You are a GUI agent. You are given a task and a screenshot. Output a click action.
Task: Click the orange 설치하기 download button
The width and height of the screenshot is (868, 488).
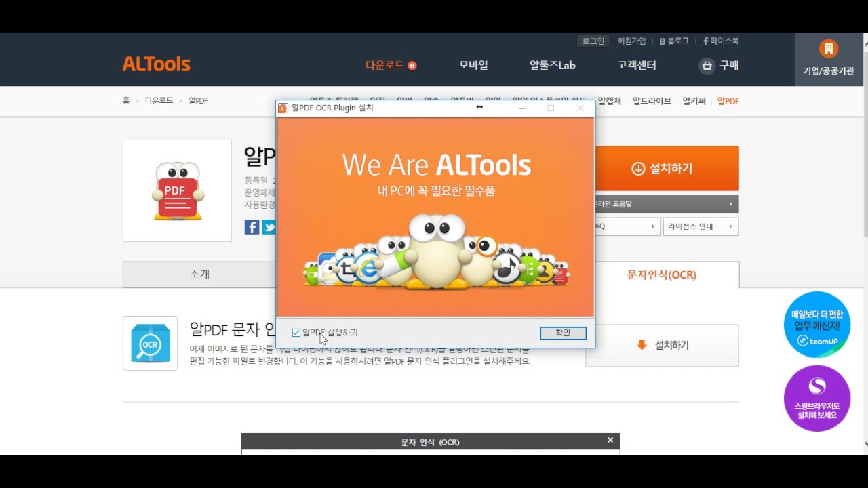click(x=667, y=169)
